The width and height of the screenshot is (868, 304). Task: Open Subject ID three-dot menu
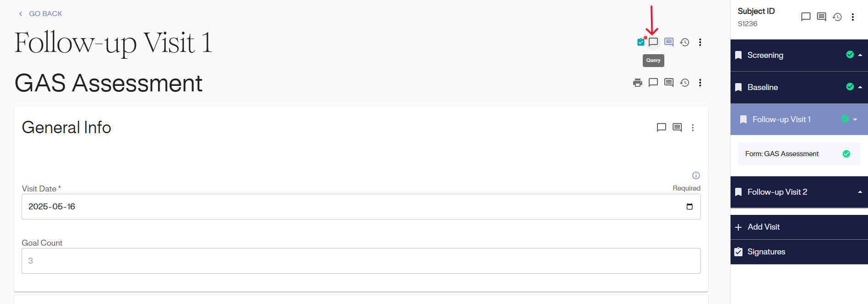853,17
